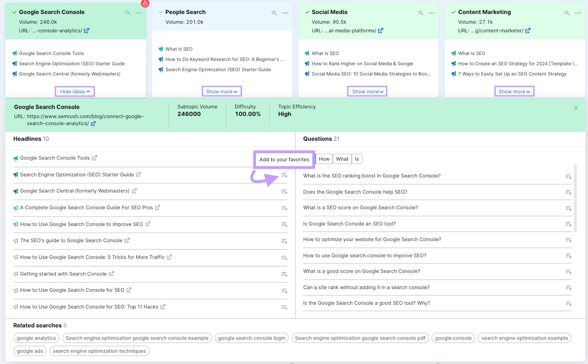The width and height of the screenshot is (588, 364).
Task: Open external link for "The SEO's guide to Google Search Console"
Action: (127, 240)
